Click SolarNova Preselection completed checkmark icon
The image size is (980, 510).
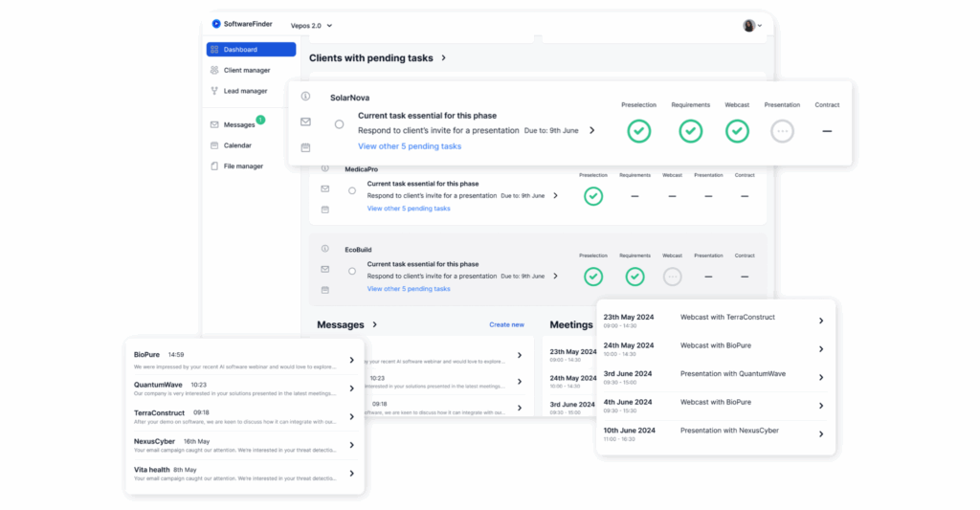639,131
